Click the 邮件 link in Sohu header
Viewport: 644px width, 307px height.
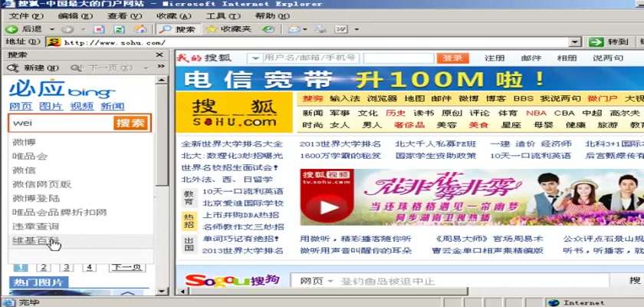[531, 58]
